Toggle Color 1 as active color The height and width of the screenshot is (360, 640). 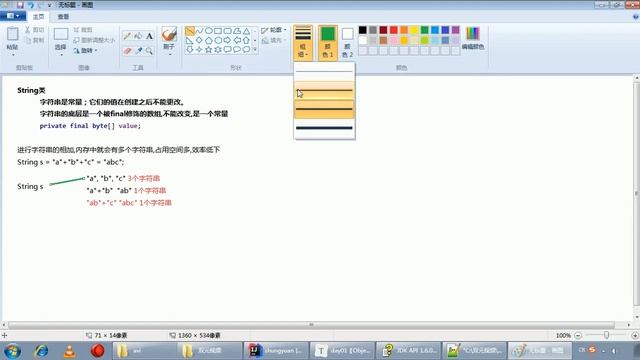coord(328,42)
